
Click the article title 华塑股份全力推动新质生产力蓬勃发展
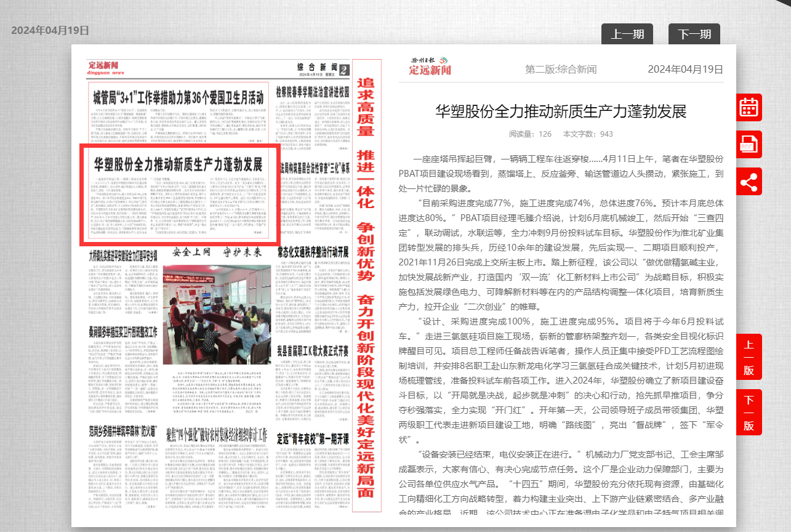560,111
